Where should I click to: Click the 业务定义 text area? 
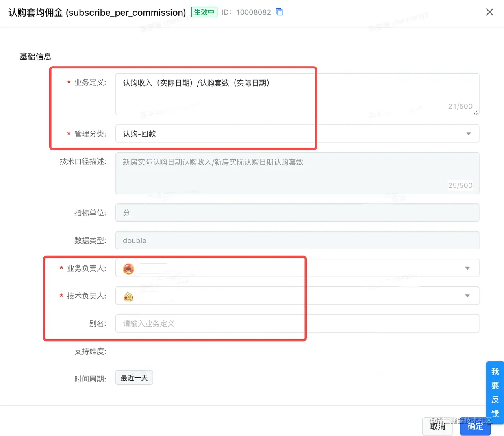point(297,94)
